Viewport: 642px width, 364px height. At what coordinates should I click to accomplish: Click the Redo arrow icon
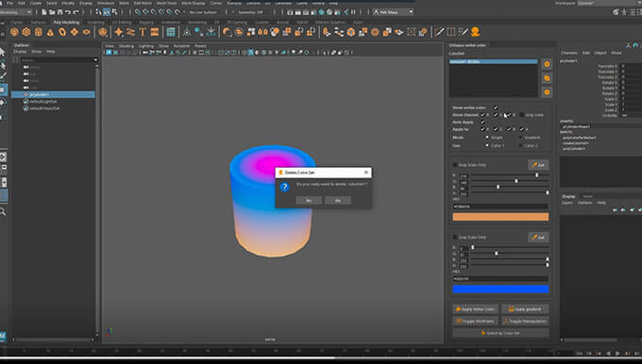coord(76,12)
